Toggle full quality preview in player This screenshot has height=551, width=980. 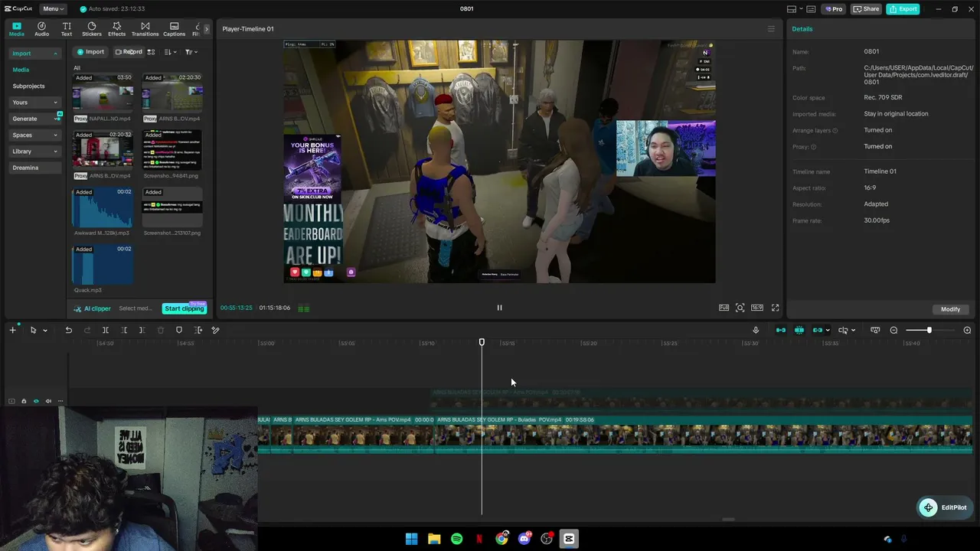click(x=724, y=308)
